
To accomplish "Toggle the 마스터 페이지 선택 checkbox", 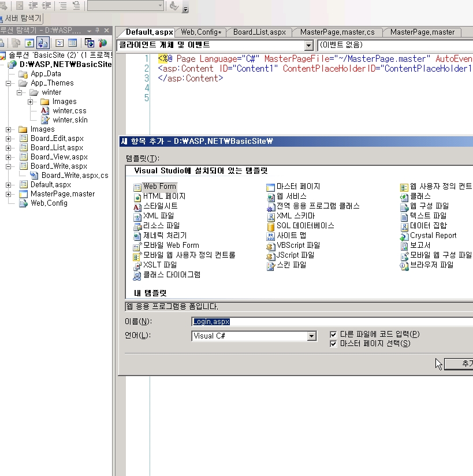I will pos(333,344).
